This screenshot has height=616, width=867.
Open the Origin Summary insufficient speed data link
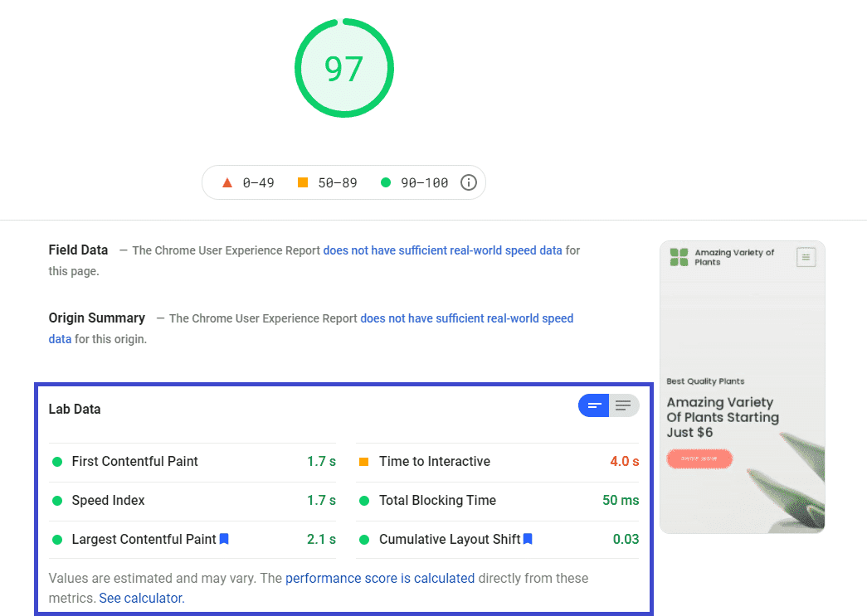(466, 318)
